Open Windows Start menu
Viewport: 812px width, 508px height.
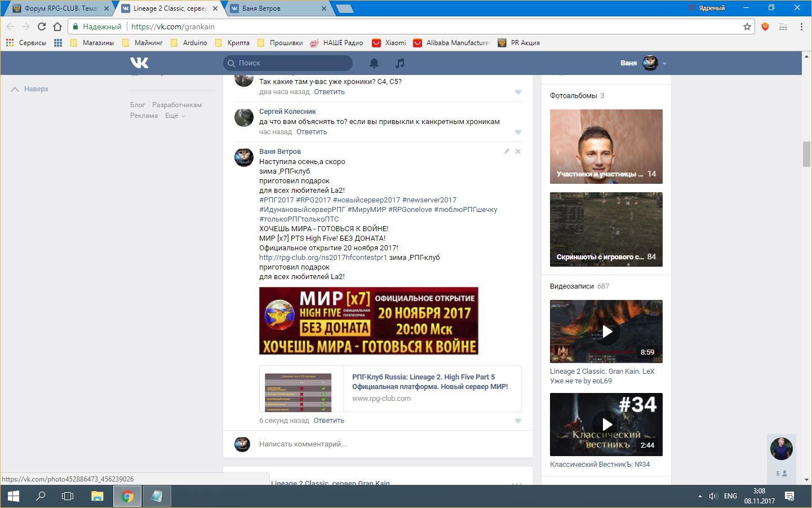(13, 496)
